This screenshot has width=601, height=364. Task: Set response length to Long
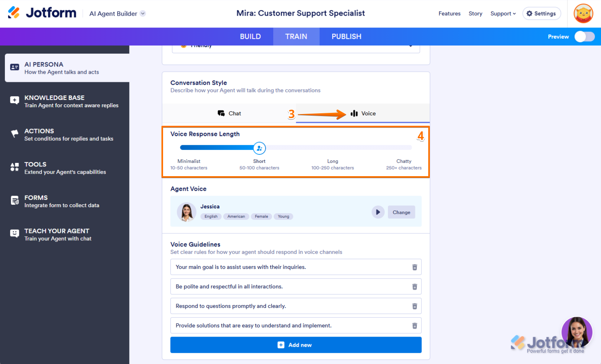click(x=333, y=164)
